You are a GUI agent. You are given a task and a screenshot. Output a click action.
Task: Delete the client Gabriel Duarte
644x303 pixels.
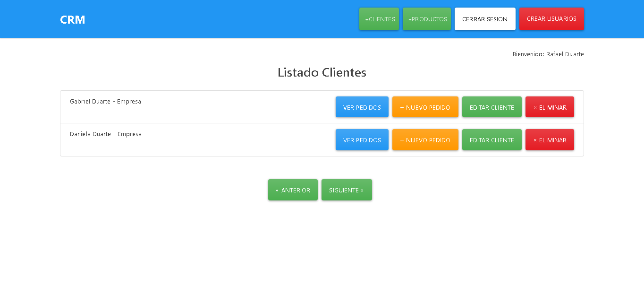550,107
